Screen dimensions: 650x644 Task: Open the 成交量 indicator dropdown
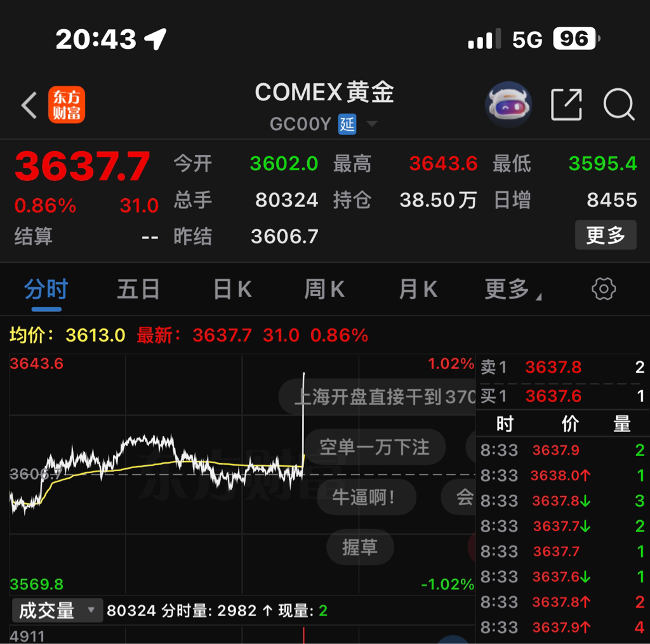[x=58, y=610]
